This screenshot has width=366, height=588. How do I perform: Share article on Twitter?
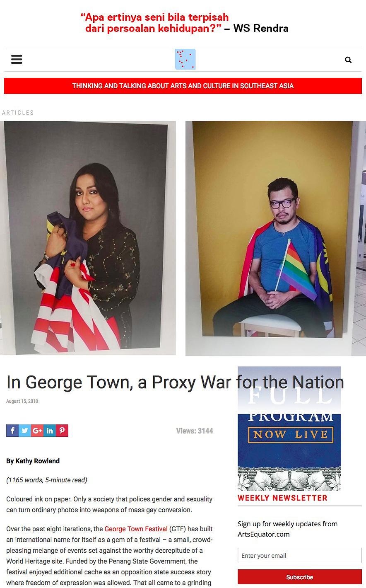(x=25, y=431)
